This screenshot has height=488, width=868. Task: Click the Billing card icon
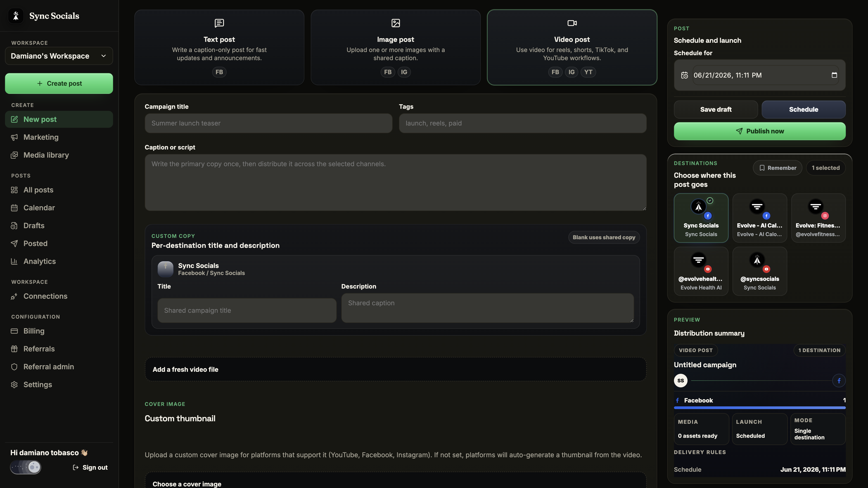(x=14, y=331)
